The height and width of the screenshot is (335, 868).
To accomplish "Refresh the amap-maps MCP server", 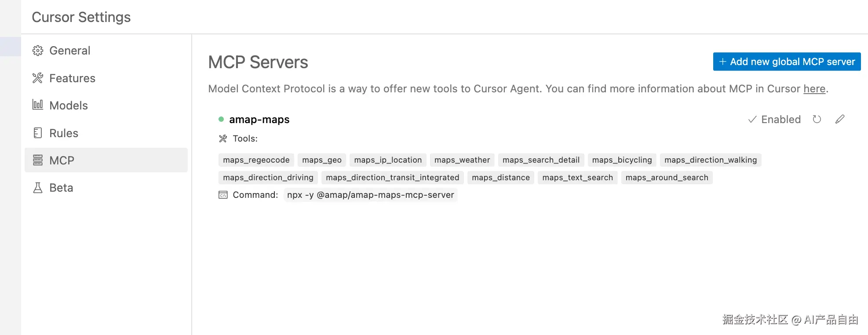I will (x=817, y=119).
